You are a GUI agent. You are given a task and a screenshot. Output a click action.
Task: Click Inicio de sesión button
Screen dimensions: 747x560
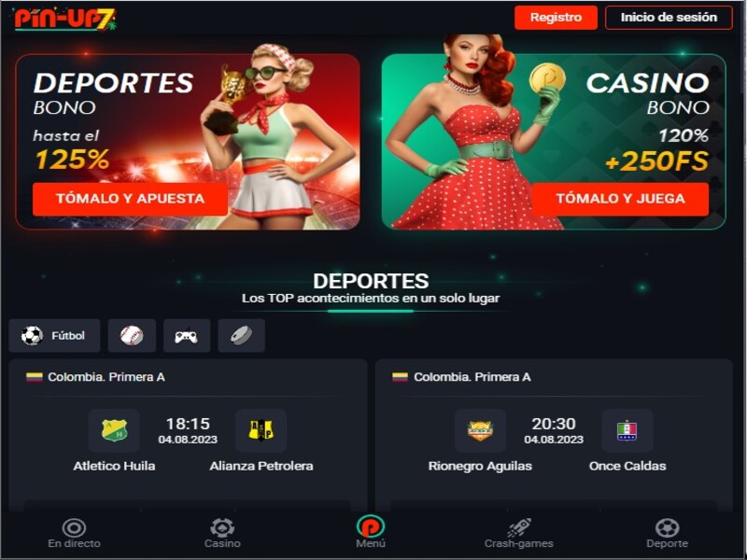click(669, 18)
